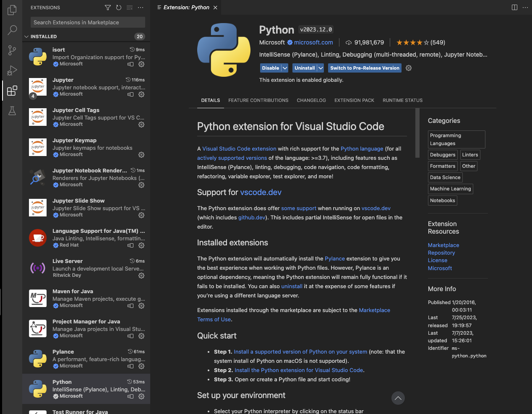Image resolution: width=532 pixels, height=414 pixels.
Task: Follow the Pylance extension link
Action: 335,259
